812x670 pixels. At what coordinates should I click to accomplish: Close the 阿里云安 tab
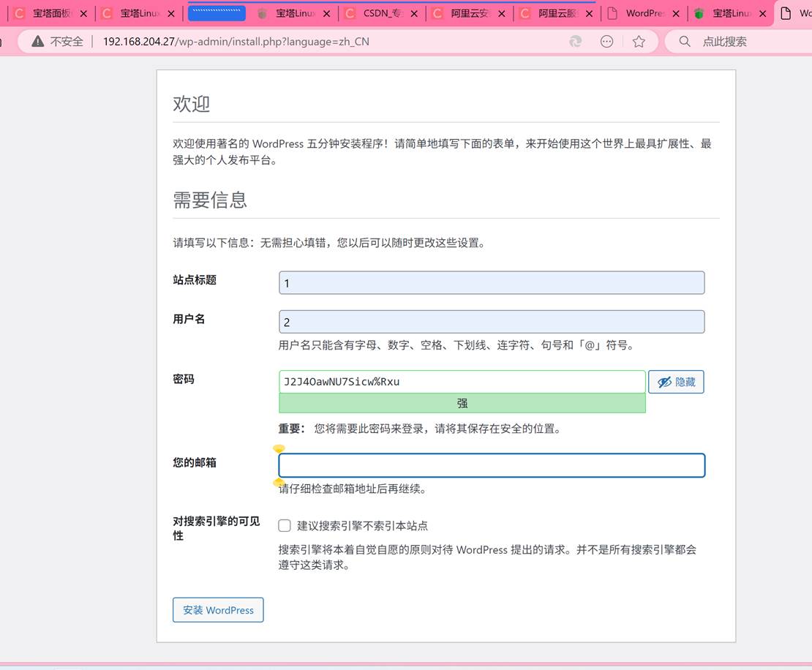[x=501, y=14]
